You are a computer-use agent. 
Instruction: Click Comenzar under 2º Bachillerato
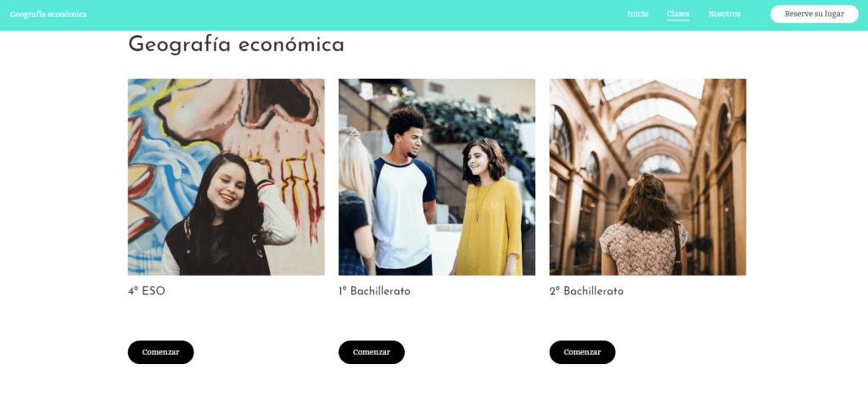582,352
